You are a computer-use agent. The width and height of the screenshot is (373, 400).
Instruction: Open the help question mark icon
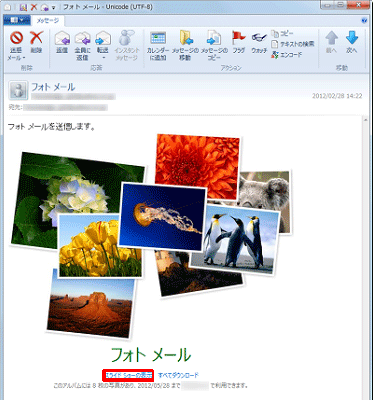click(364, 21)
